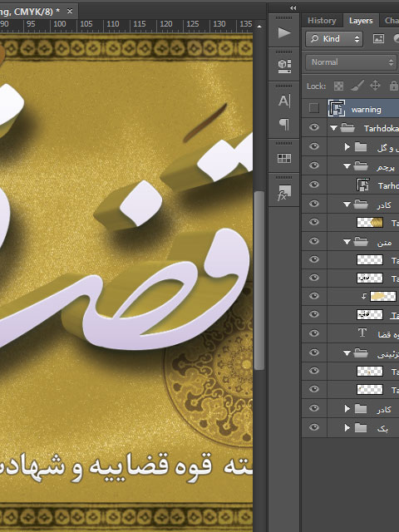This screenshot has width=399, height=532.
Task: Expand the group ending in و گل
Action: click(347, 147)
